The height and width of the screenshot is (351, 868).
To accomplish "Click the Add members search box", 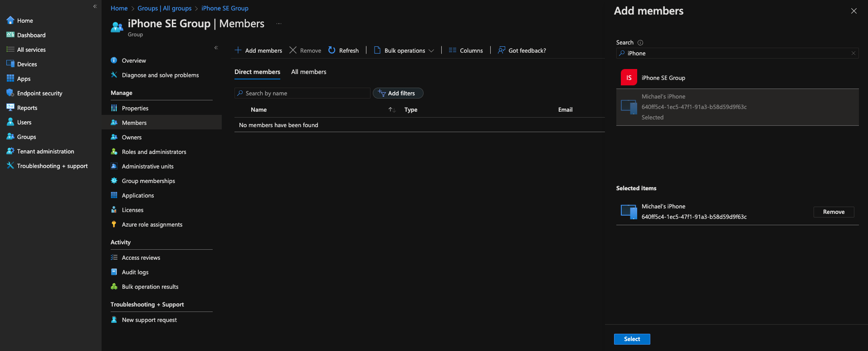I will click(x=737, y=53).
